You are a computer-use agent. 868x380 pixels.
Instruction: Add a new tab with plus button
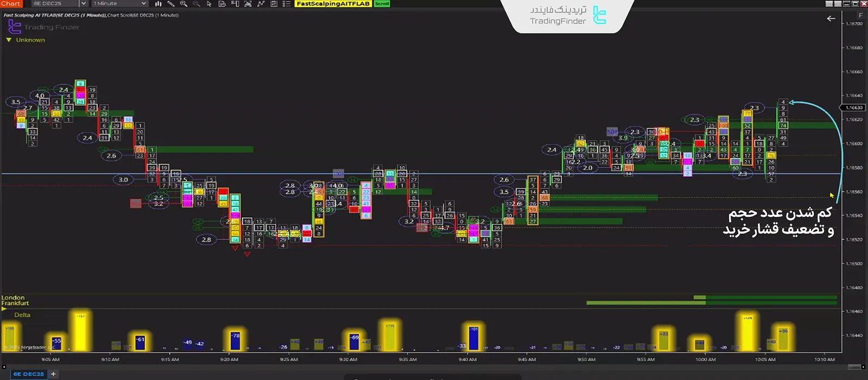click(x=53, y=374)
